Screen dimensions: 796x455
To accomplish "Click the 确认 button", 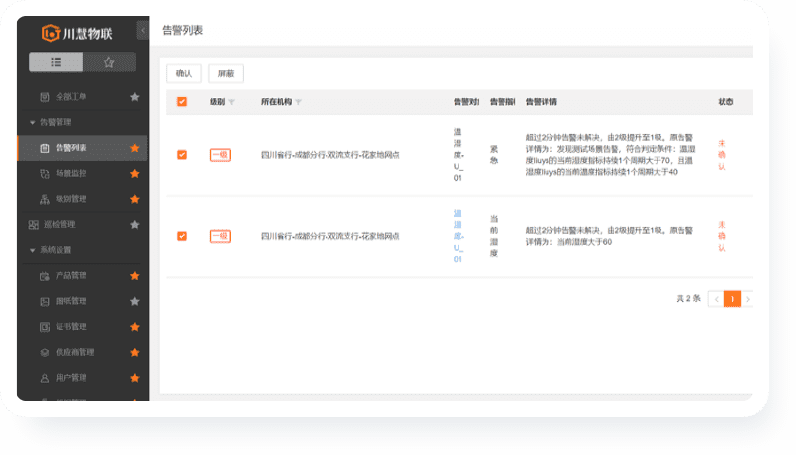I will click(x=184, y=74).
